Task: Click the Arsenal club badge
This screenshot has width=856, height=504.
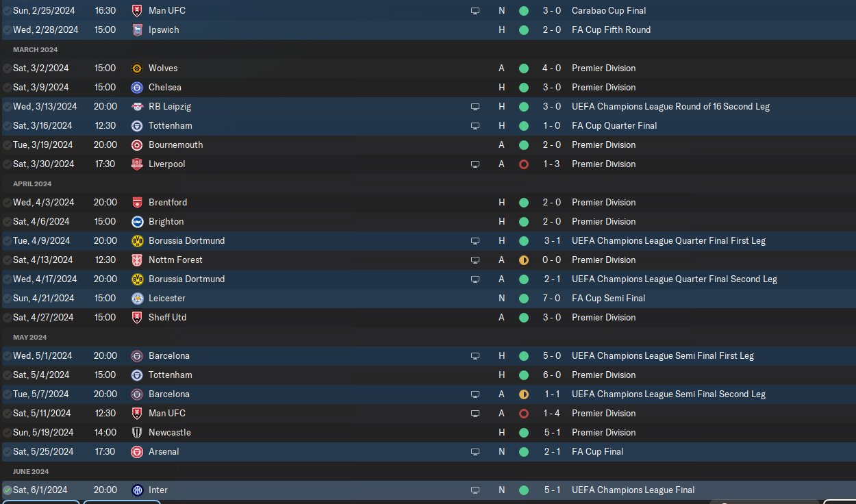Action: [137, 451]
